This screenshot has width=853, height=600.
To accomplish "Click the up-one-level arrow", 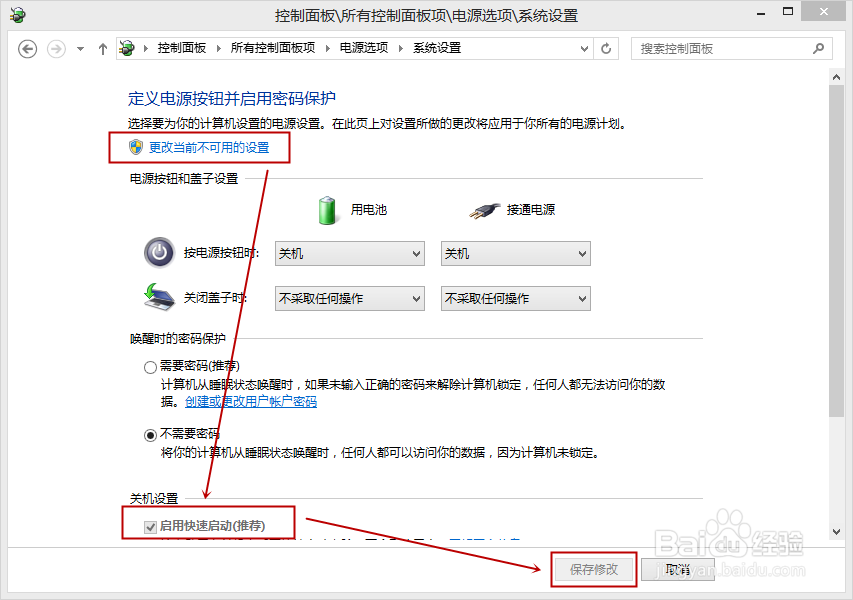I will 102,48.
